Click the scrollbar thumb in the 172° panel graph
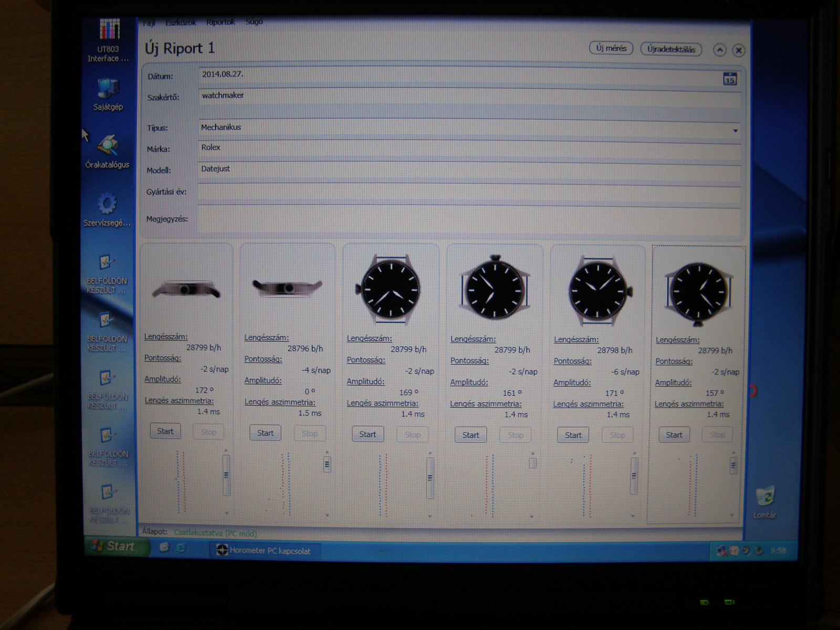The width and height of the screenshot is (840, 630). click(226, 475)
